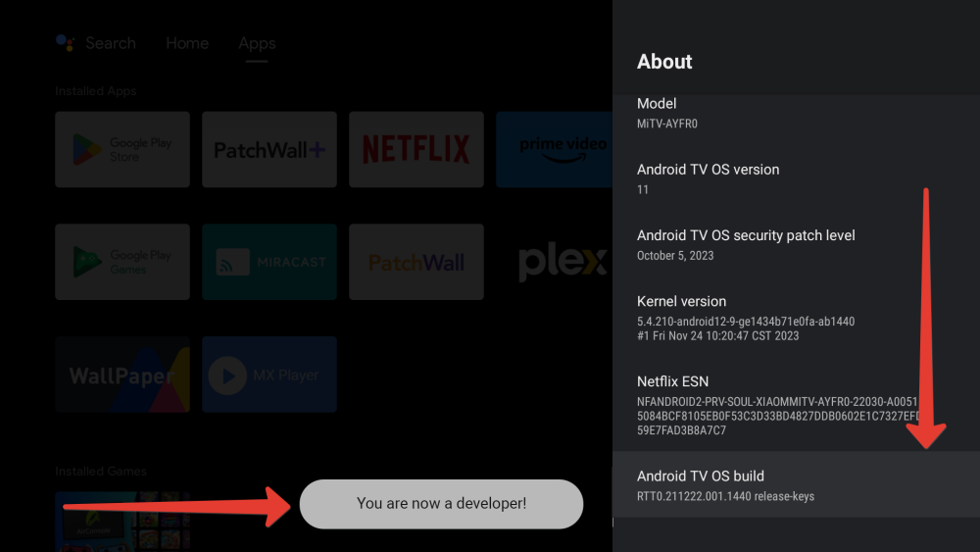Click the 'You are now a developer!' toast
This screenshot has height=552, width=980.
[441, 504]
